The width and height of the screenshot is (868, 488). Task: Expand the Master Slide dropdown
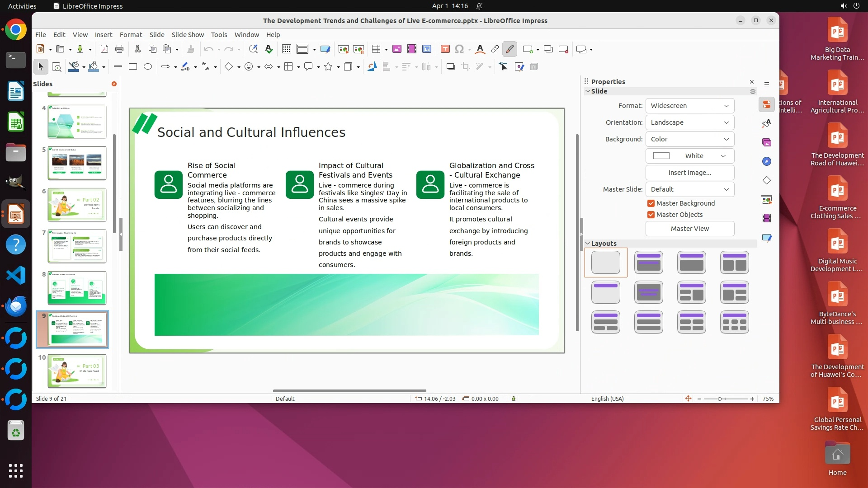[689, 189]
